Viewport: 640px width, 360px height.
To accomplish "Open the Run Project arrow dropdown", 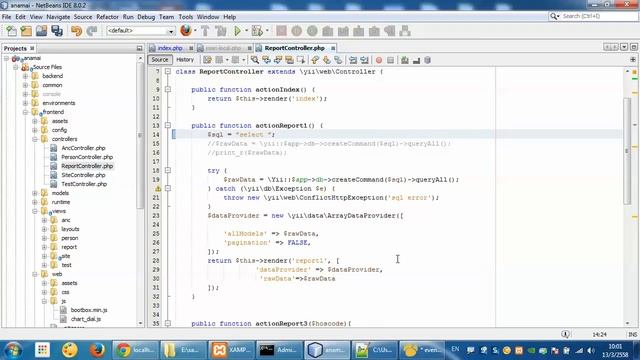I will (246, 31).
